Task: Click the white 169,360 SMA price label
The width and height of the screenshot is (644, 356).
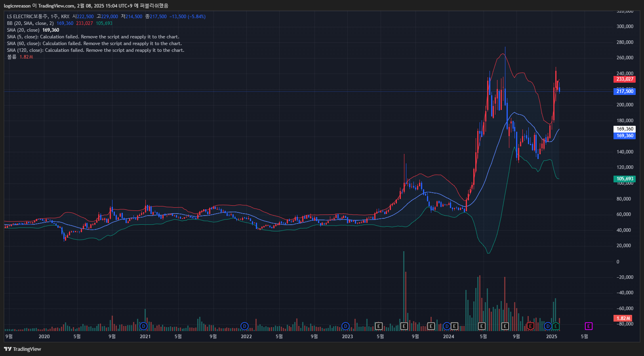Action: pos(625,129)
